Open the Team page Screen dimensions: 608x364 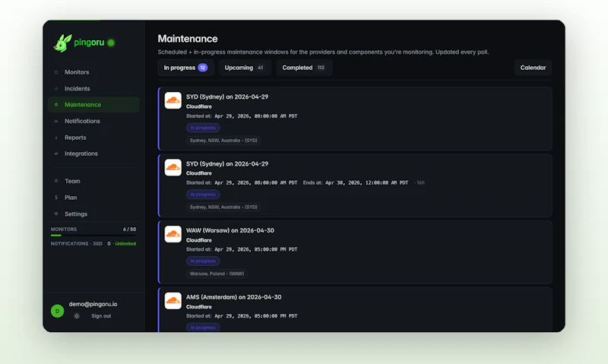point(93,181)
